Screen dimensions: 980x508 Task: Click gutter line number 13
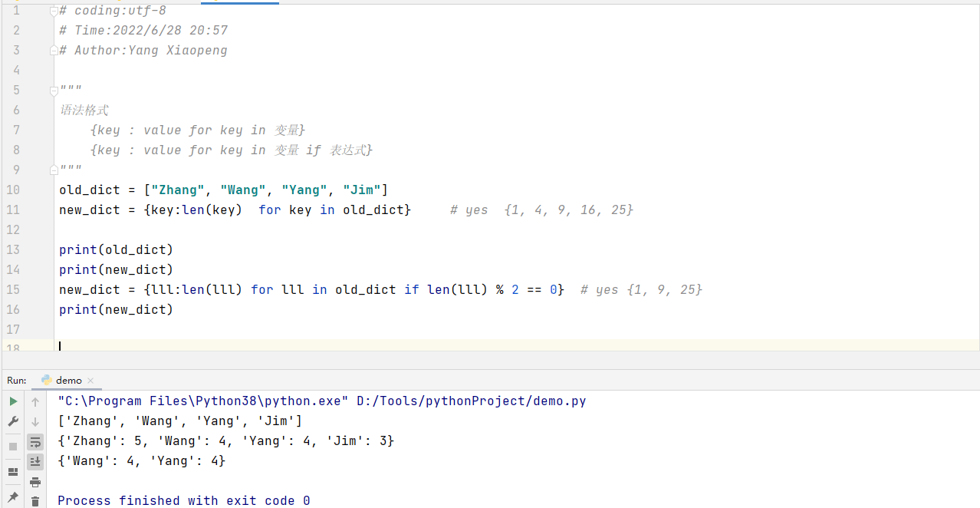pyautogui.click(x=12, y=250)
